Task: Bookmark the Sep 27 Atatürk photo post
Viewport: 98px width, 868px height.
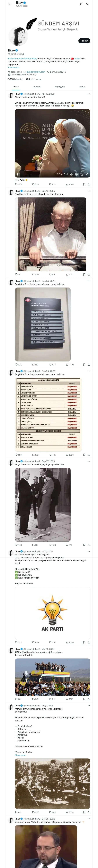Action: (x=84, y=545)
